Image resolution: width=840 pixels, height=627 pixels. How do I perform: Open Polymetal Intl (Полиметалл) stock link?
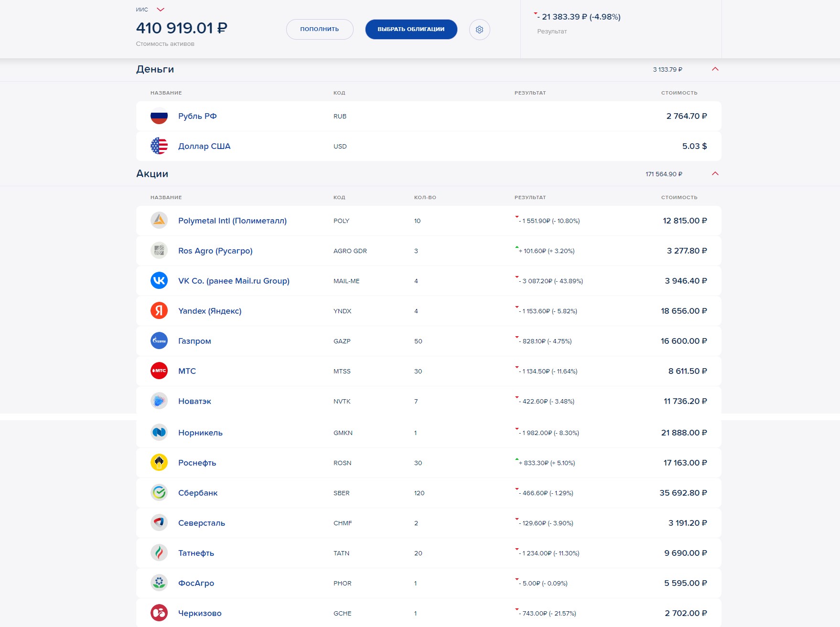pos(232,221)
